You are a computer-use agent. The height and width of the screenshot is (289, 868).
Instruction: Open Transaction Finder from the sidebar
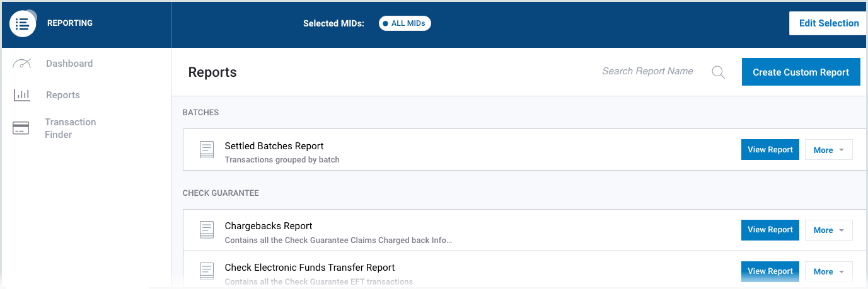pyautogui.click(x=71, y=128)
